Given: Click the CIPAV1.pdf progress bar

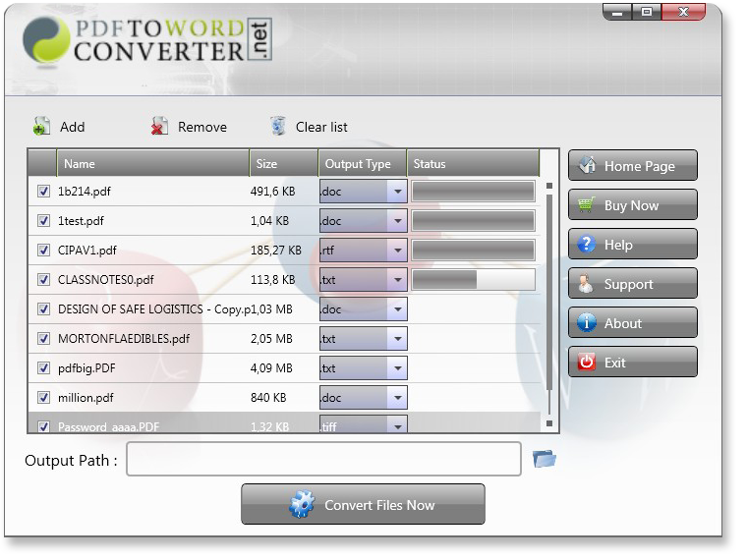Looking at the screenshot, I should click(473, 251).
